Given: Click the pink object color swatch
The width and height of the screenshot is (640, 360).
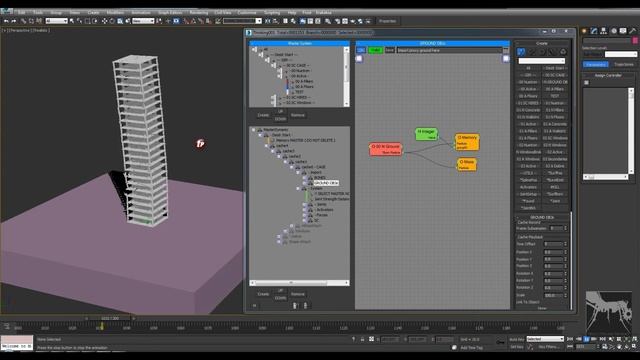Looking at the screenshot, I should (x=635, y=40).
